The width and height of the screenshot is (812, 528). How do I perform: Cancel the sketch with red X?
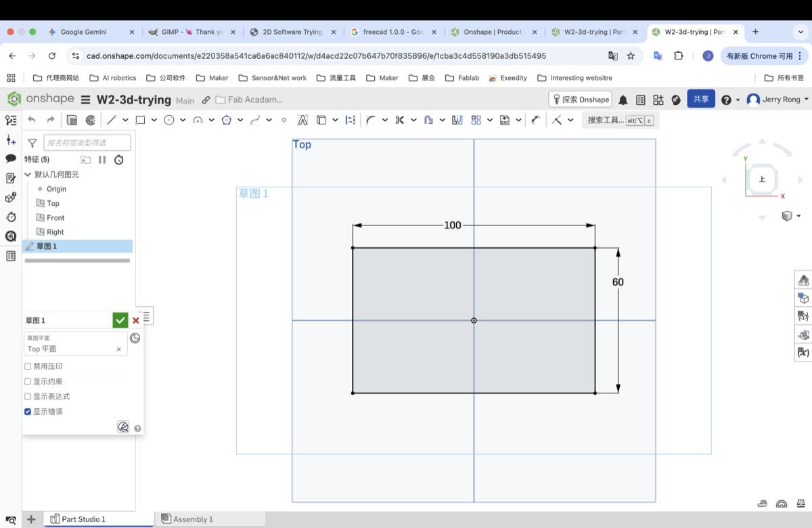tap(136, 321)
